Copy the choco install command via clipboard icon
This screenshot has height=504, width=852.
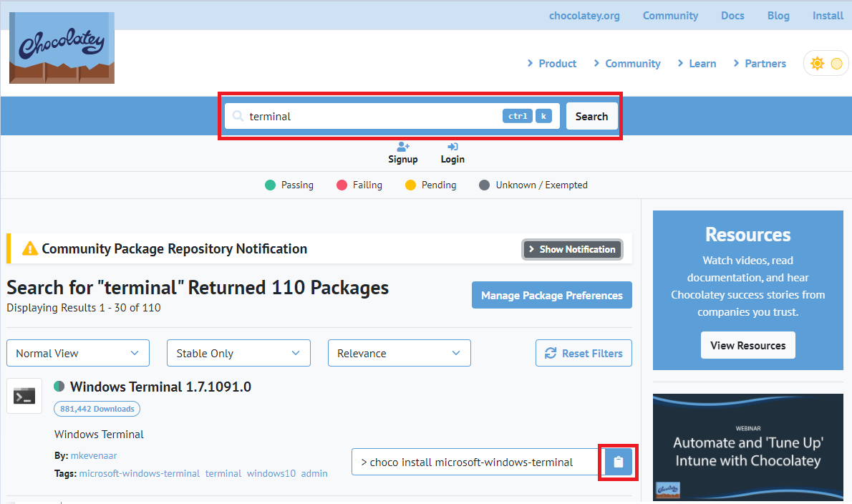(x=619, y=462)
